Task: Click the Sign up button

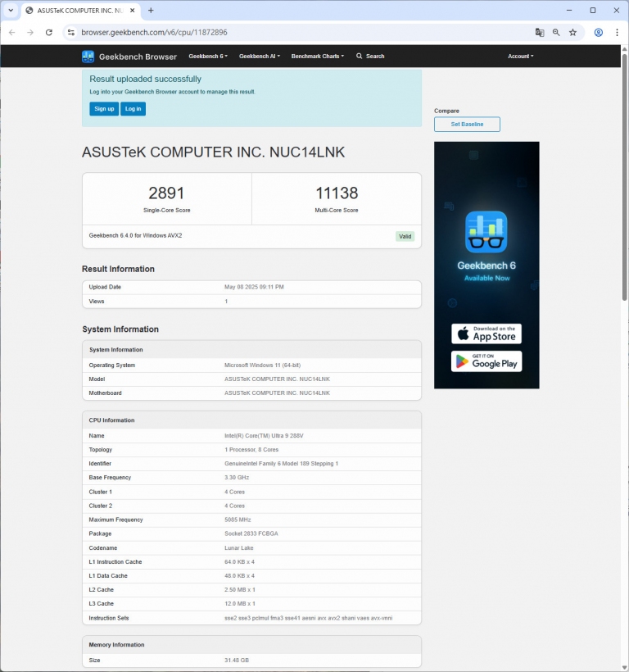Action: click(104, 109)
